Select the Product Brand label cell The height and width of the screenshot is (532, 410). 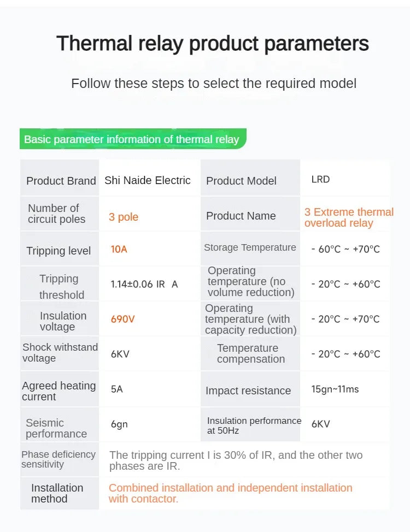click(x=60, y=178)
